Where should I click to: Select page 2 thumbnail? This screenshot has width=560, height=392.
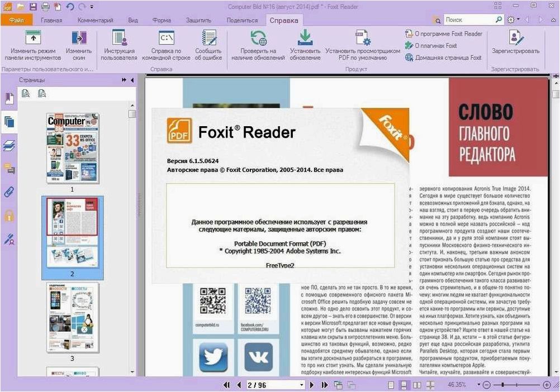click(x=73, y=233)
